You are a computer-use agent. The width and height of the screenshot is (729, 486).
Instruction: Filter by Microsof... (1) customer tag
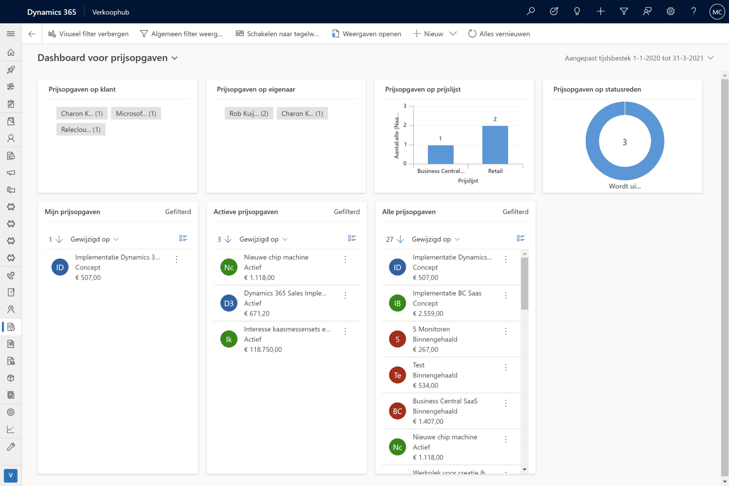pos(136,113)
